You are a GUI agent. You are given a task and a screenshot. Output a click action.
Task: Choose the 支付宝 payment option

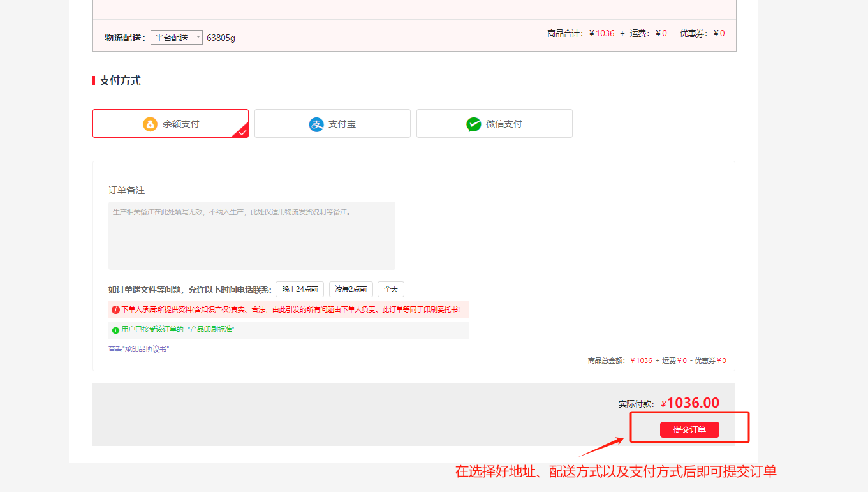click(x=332, y=123)
